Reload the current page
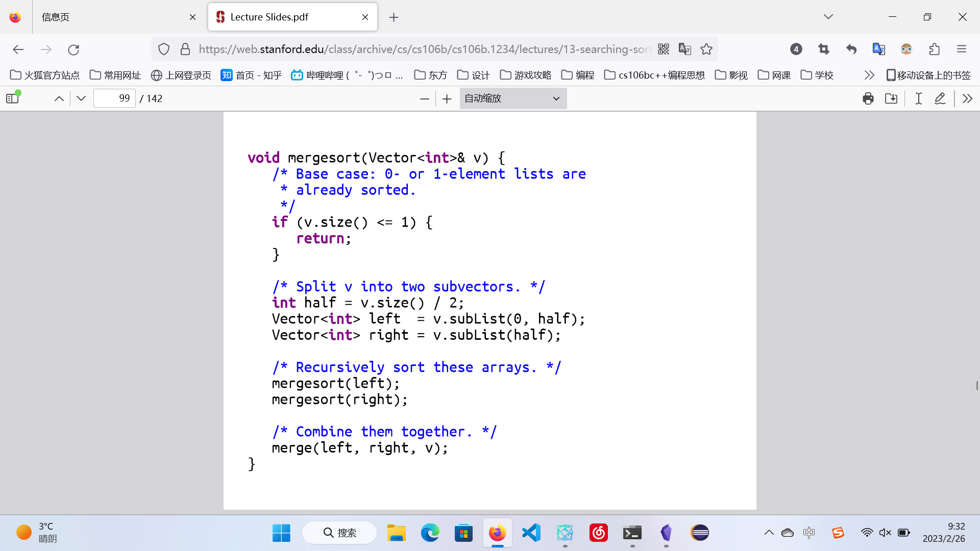Viewport: 980px width, 551px height. 73,49
